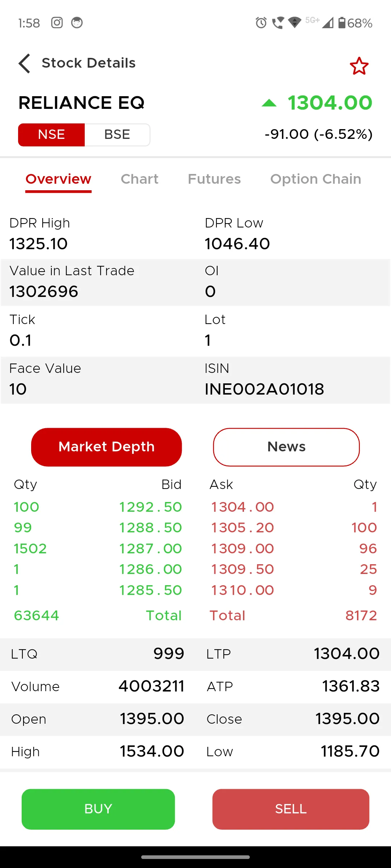Tap the Android home gesture bar
This screenshot has height=868, width=391.
click(195, 857)
